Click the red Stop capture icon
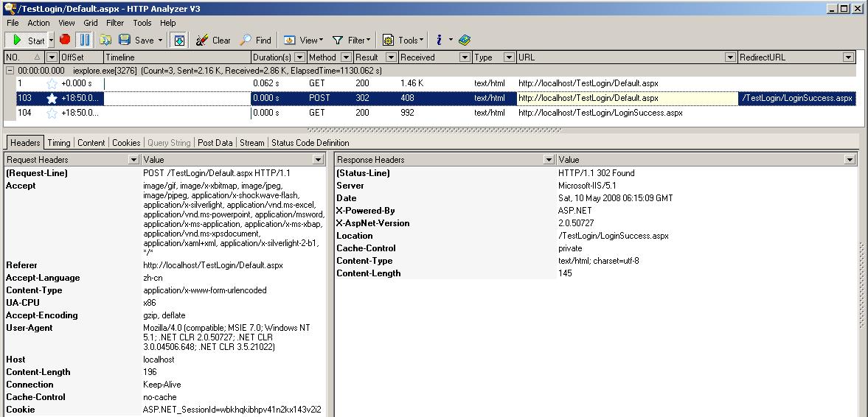Screen dimensions: 868x417 66,40
